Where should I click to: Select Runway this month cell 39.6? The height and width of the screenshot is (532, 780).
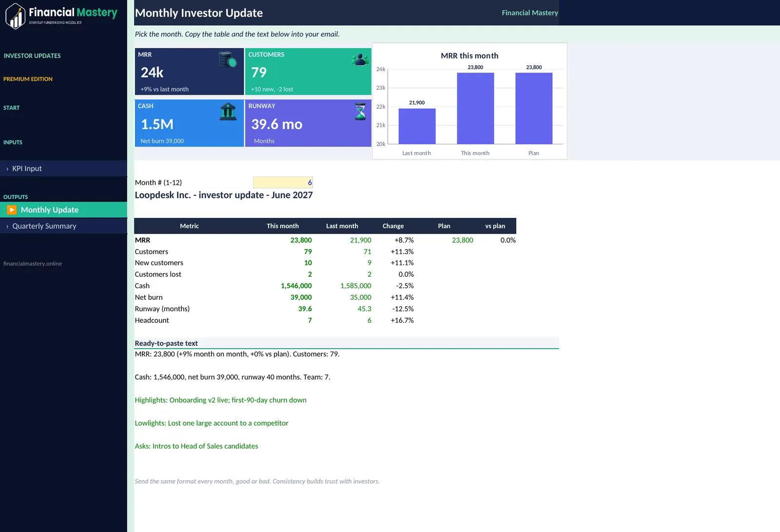coord(305,309)
